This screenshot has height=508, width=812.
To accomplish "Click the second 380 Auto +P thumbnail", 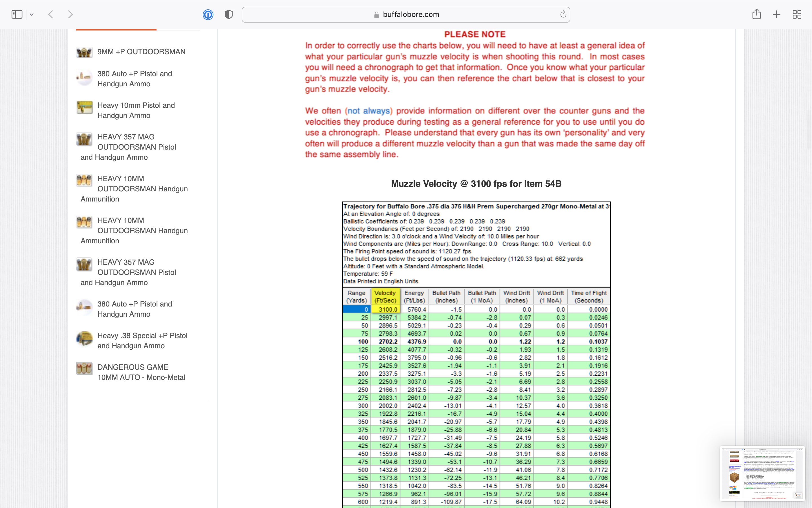I will click(x=84, y=307).
